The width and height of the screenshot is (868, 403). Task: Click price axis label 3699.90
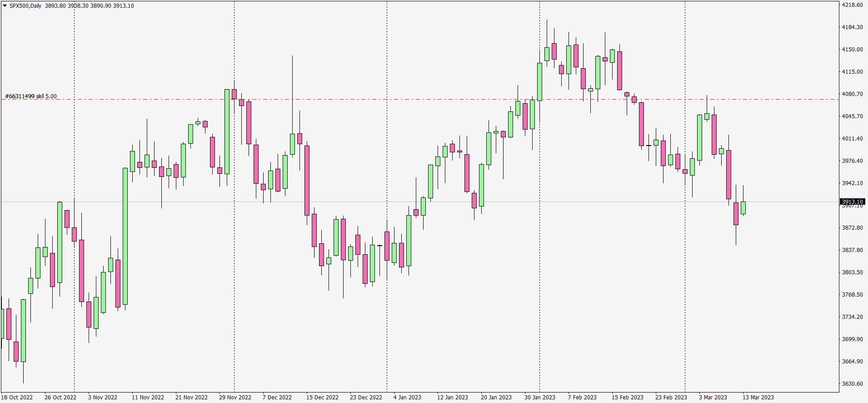[x=852, y=339]
